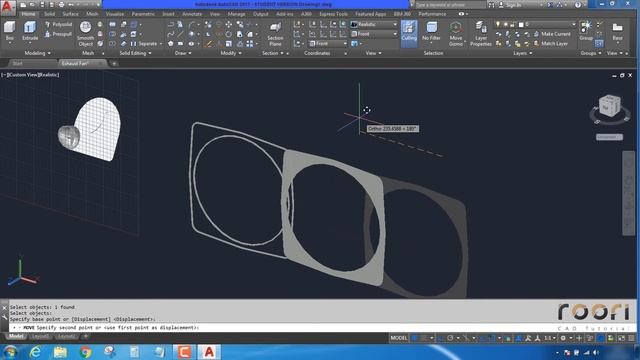Click the volume icon in system tray
640x360 pixels.
pyautogui.click(x=596, y=352)
